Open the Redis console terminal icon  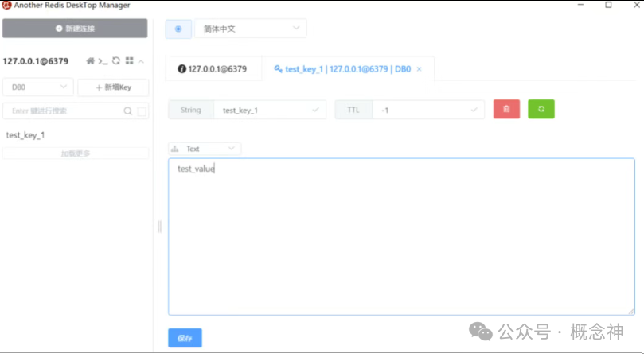click(x=103, y=61)
